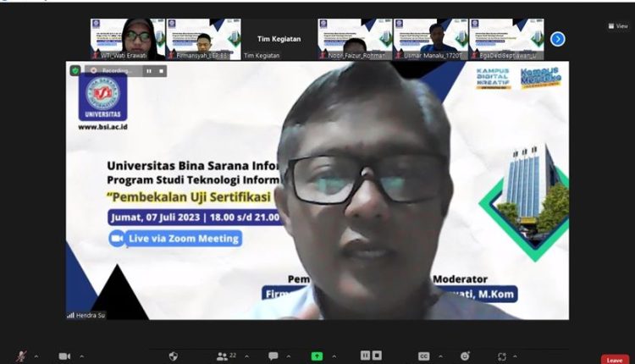Expand participants options arrow

point(246,356)
